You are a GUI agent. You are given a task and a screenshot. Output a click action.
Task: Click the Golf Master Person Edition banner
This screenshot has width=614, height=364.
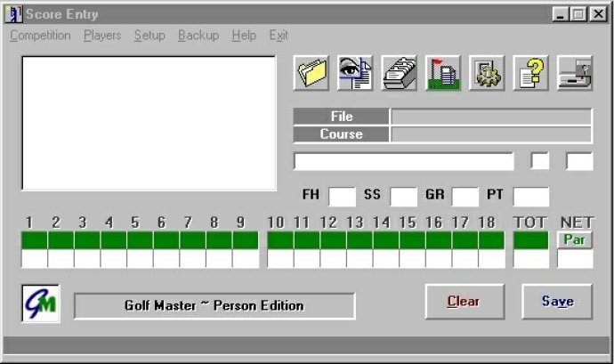point(214,305)
